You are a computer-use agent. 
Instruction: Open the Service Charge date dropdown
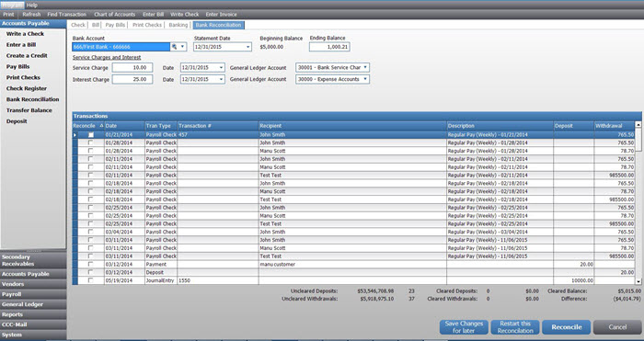pyautogui.click(x=222, y=68)
